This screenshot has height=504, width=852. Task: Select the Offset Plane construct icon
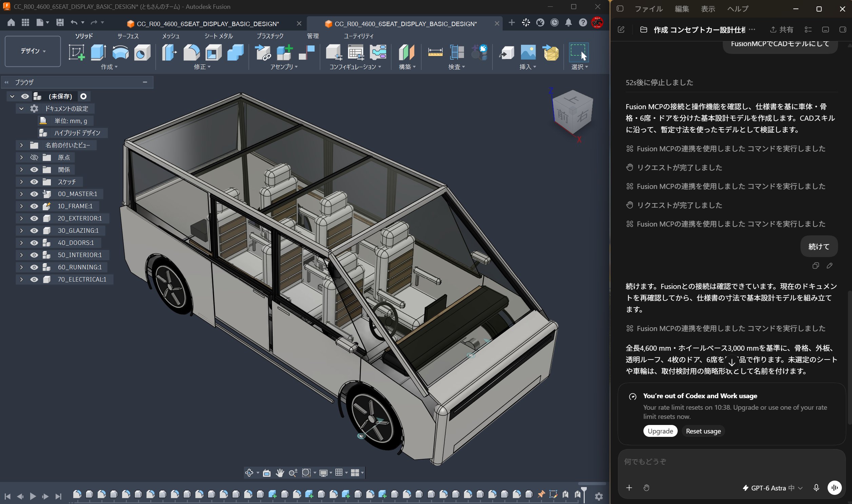pyautogui.click(x=406, y=53)
